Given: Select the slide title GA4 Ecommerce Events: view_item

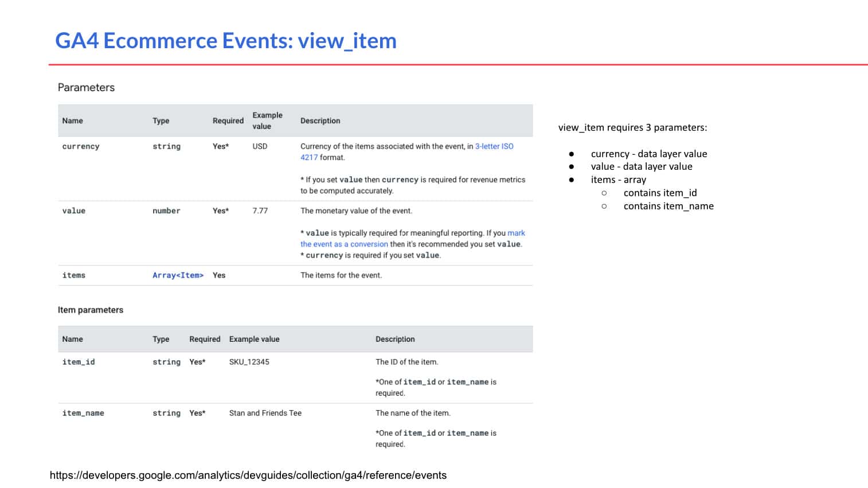Looking at the screenshot, I should coord(226,40).
